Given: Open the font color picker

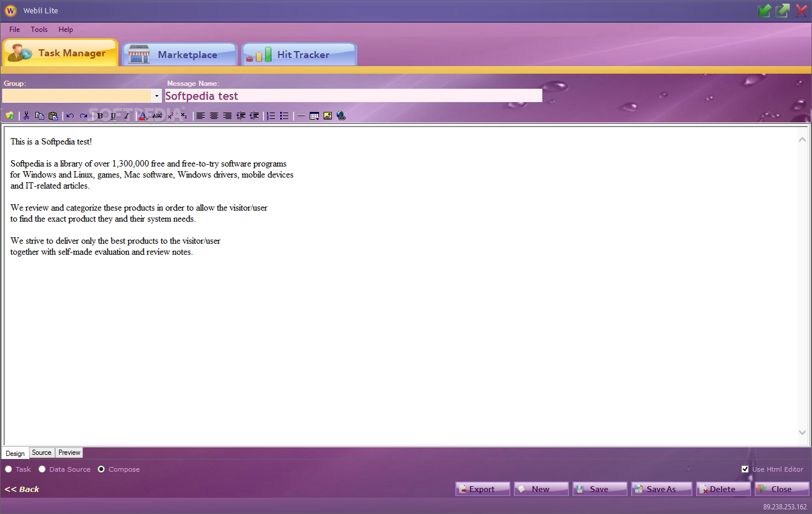Looking at the screenshot, I should coord(143,116).
